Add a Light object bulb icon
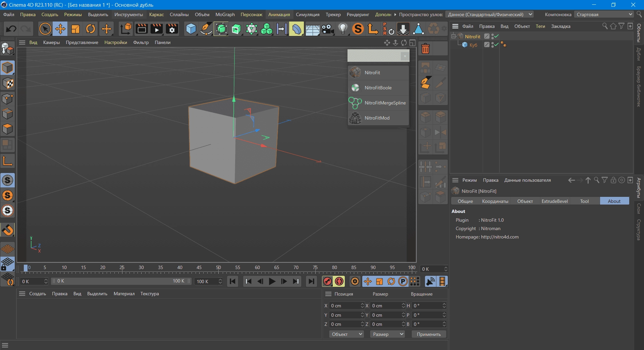Viewport: 644px width, 350px height. coord(343,29)
